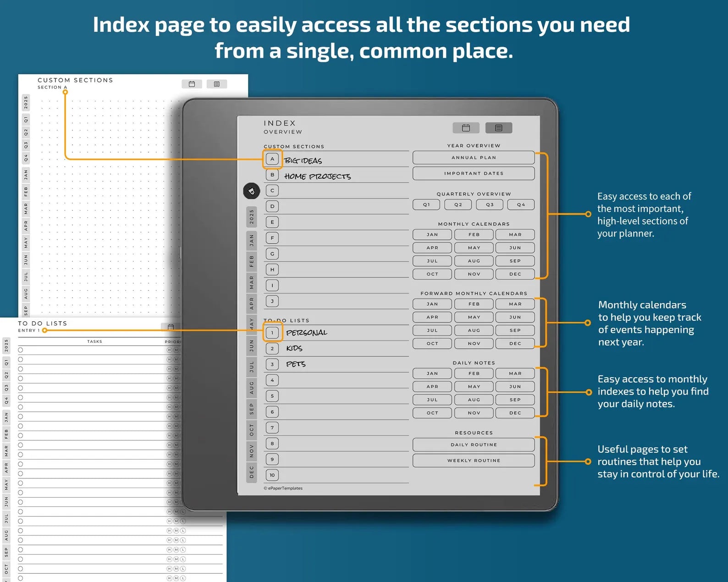Screen dimensions: 728x582
Task: Open OCT under Forward Monthly Calendars
Action: (432, 343)
